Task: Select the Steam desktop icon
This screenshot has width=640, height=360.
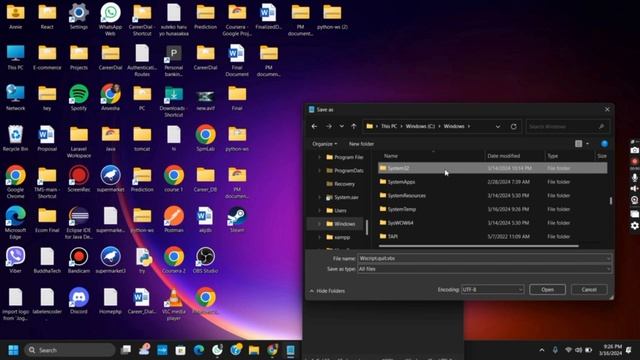Action: [x=237, y=220]
